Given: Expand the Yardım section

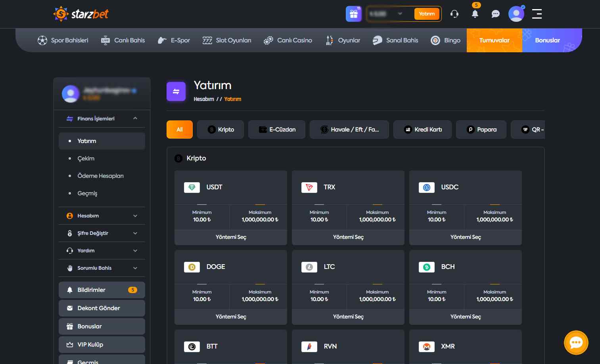Looking at the screenshot, I should pyautogui.click(x=135, y=251).
